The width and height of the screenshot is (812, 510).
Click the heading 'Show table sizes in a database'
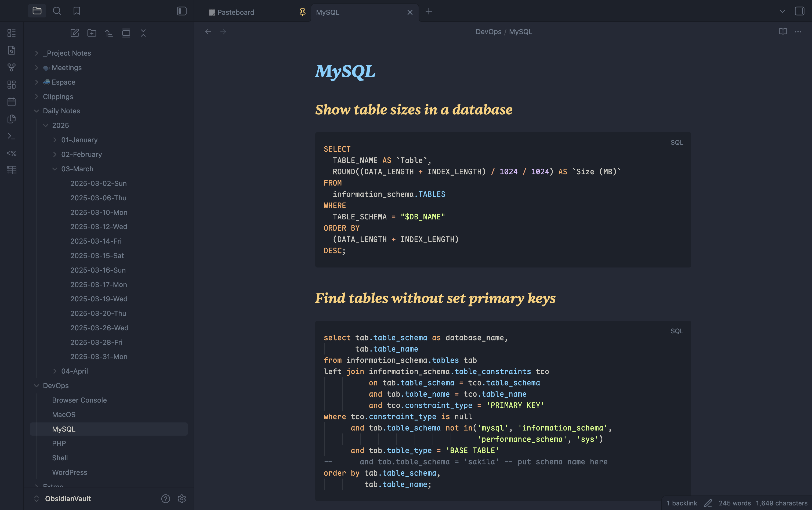click(414, 110)
